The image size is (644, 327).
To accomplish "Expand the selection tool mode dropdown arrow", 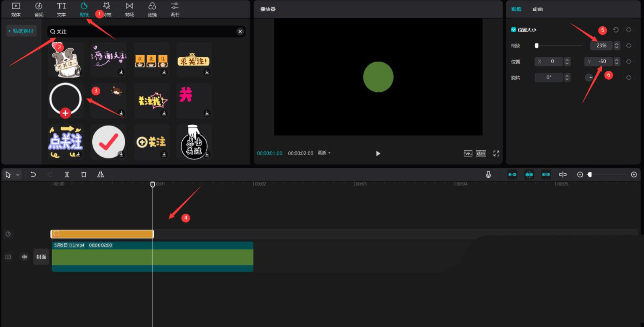I will (18, 175).
